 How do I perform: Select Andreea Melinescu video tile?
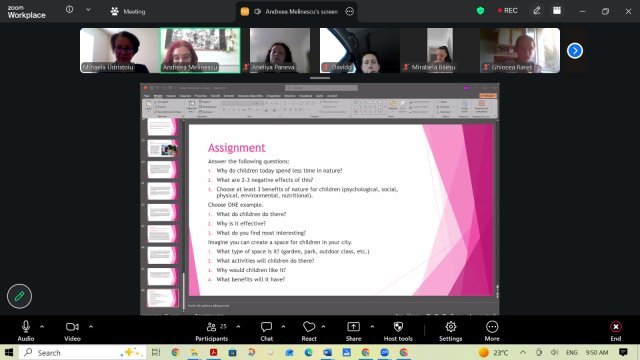200,51
